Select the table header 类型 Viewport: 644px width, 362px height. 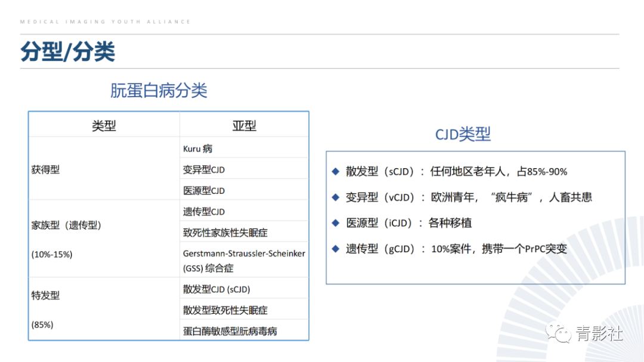[x=104, y=126]
